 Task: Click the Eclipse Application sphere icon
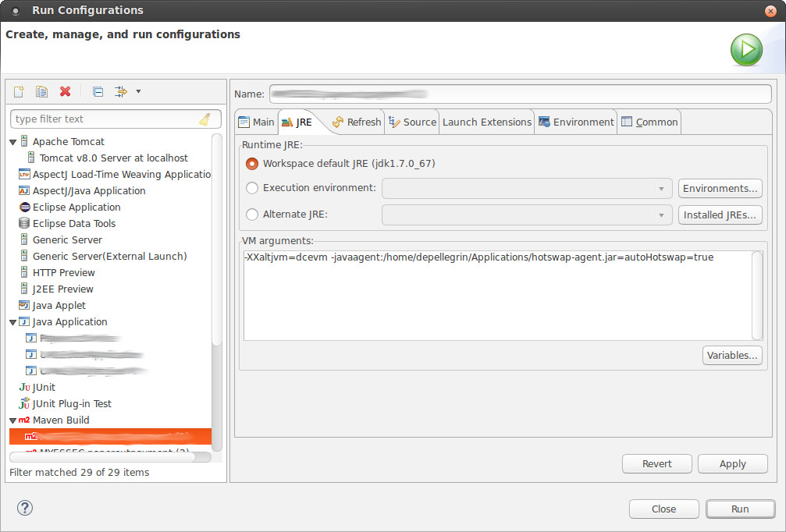24,207
